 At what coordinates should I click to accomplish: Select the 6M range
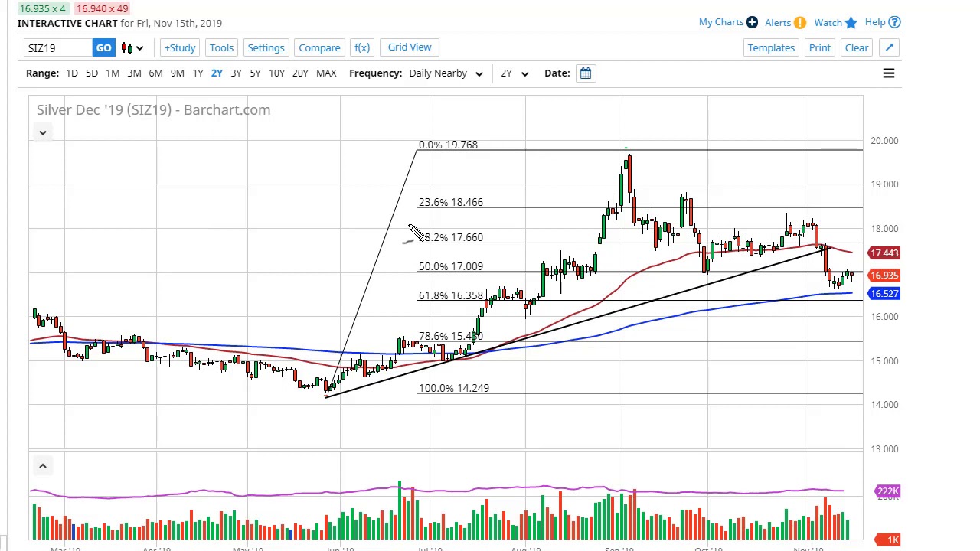coord(155,73)
